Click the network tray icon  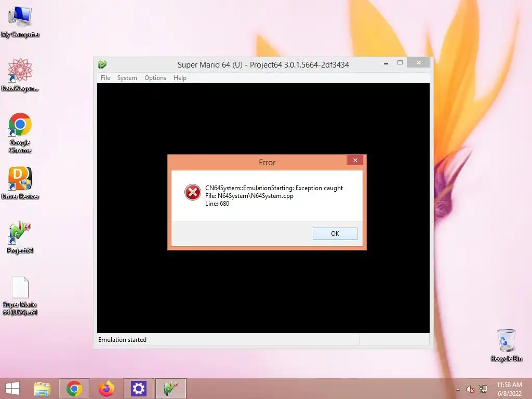point(483,389)
